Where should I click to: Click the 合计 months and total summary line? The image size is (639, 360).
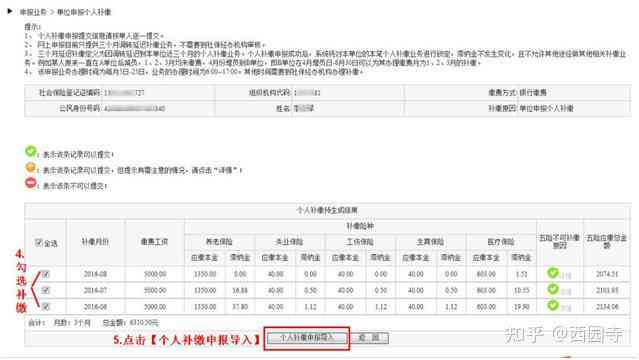tap(93, 322)
